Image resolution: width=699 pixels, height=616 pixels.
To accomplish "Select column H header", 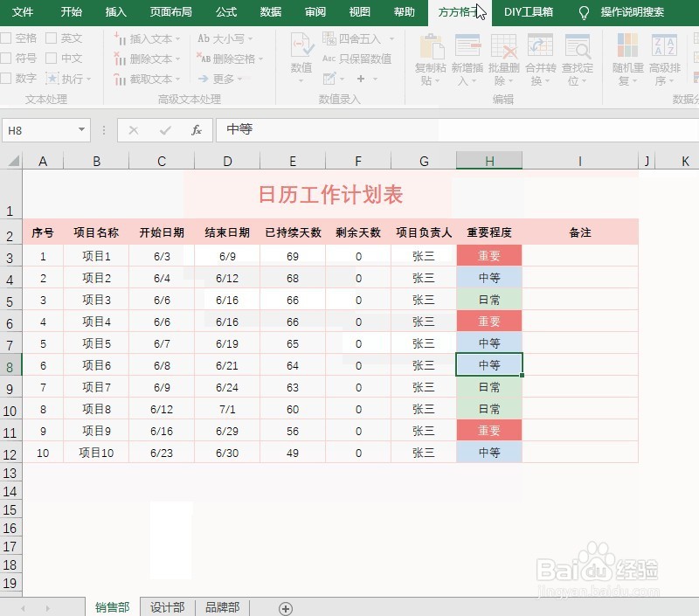I will tap(489, 161).
